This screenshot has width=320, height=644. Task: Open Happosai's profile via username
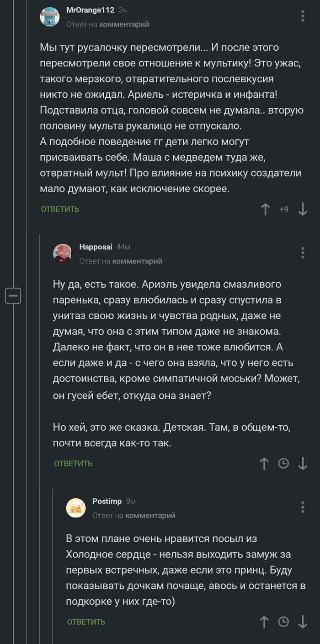coord(96,246)
